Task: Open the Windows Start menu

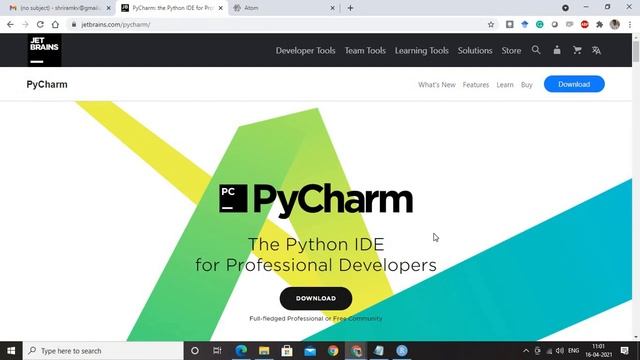Action: click(11, 351)
